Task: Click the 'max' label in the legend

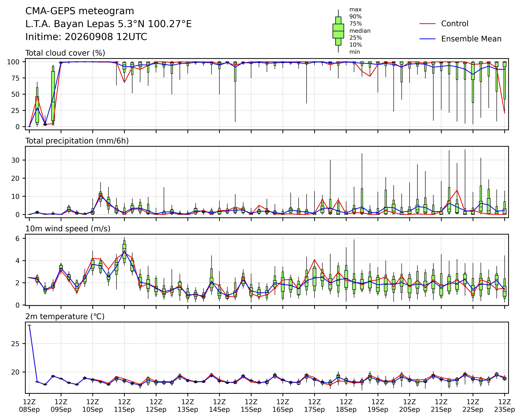Action: [355, 10]
